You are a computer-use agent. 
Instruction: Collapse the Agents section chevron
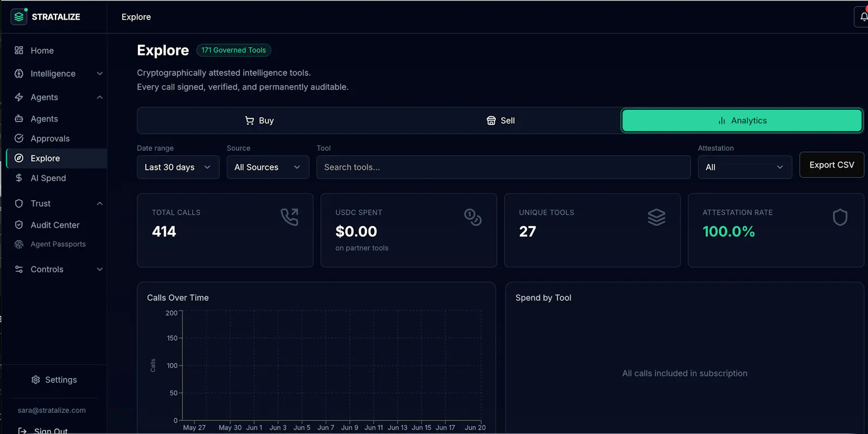pyautogui.click(x=100, y=97)
